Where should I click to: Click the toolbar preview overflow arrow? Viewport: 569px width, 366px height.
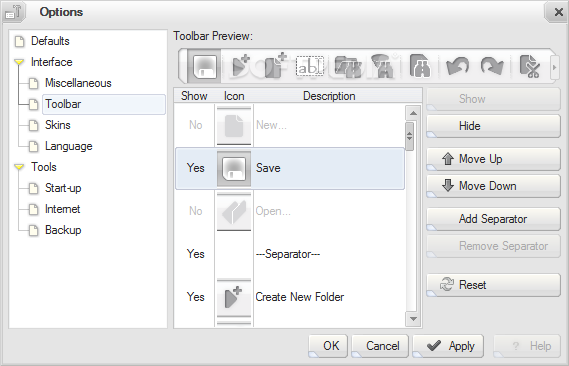[554, 67]
